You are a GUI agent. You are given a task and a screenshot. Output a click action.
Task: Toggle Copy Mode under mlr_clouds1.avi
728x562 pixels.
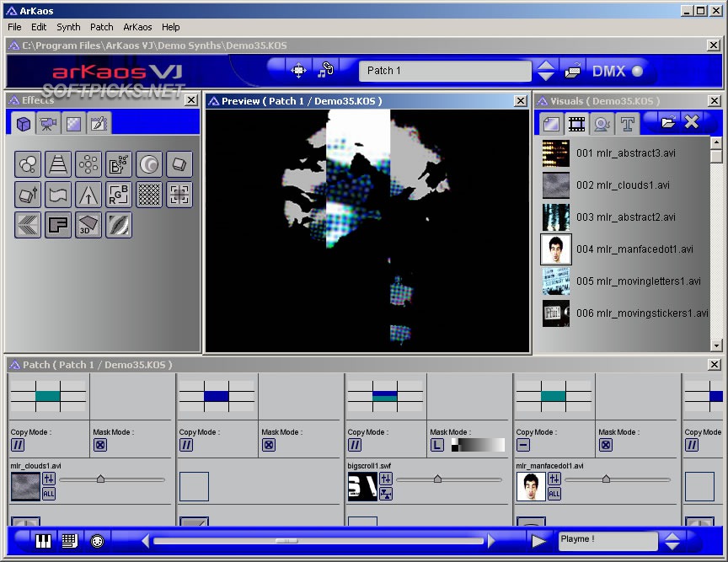point(16,444)
